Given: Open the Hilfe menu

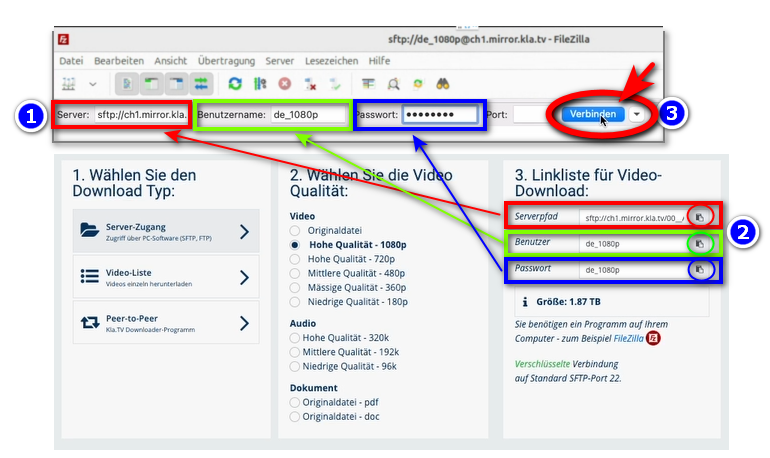Looking at the screenshot, I should [x=379, y=61].
